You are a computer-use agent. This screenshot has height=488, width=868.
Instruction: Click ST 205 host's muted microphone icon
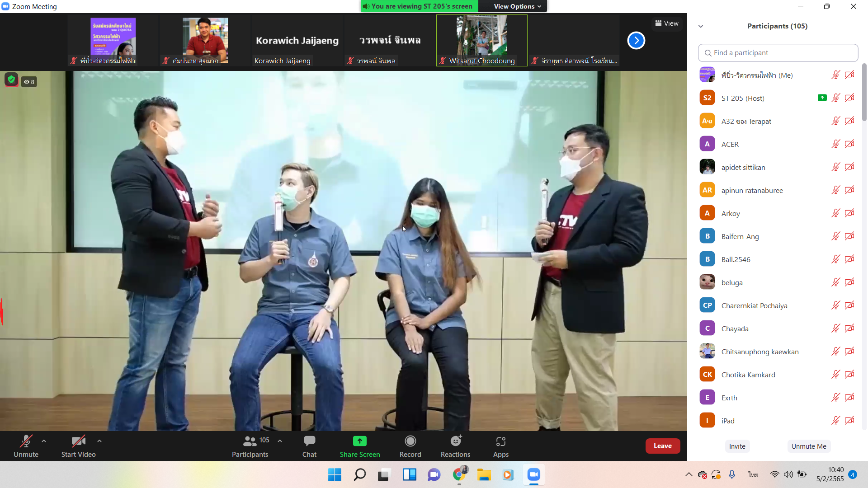[x=835, y=98]
